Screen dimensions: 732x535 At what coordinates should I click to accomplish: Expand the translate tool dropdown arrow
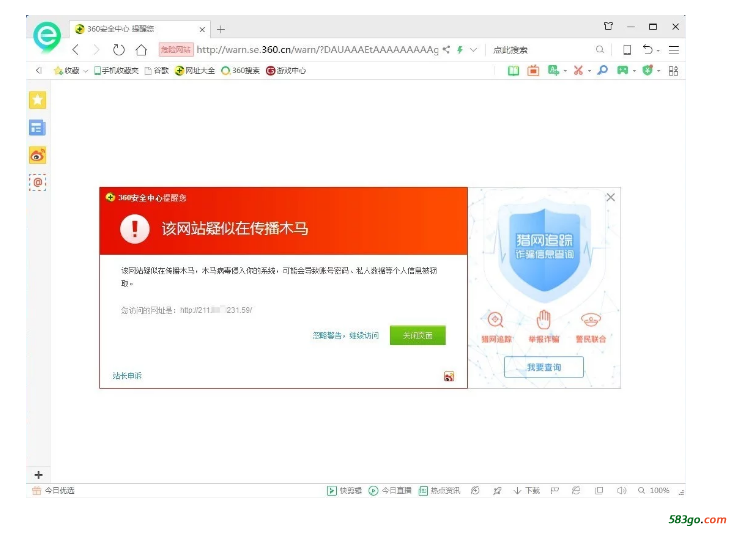pyautogui.click(x=565, y=71)
